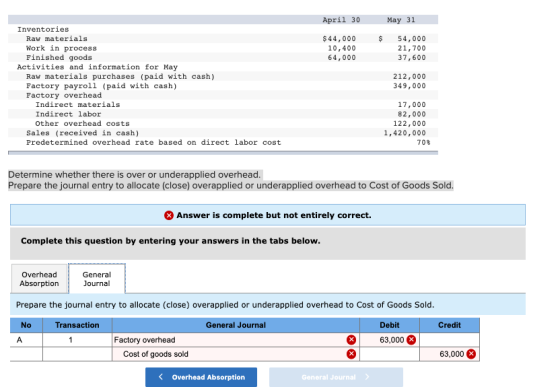Image resolution: width=560 pixels, height=387 pixels.
Task: Click the Work in process row label
Action: 61,48
